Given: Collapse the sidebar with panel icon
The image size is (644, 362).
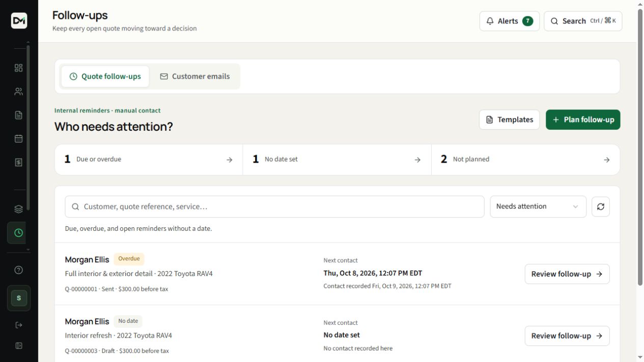Looking at the screenshot, I should (x=19, y=346).
